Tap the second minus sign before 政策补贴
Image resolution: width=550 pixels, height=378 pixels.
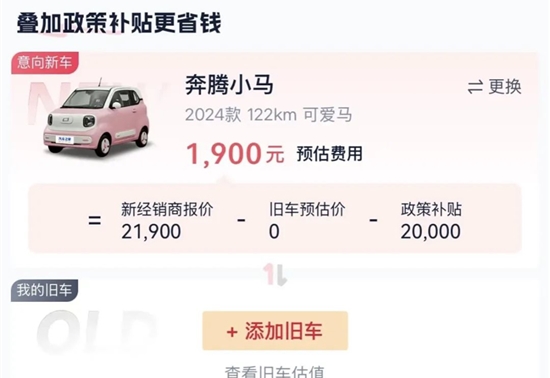click(x=373, y=220)
